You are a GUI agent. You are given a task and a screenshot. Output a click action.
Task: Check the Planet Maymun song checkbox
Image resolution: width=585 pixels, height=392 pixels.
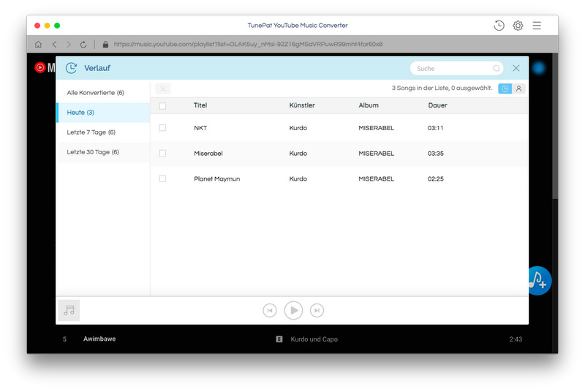pyautogui.click(x=162, y=178)
